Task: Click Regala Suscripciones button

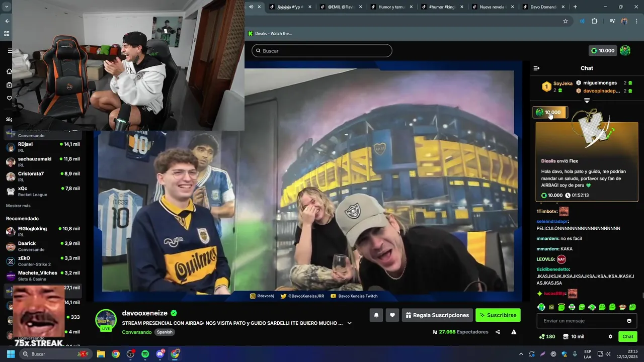Action: 437,315
